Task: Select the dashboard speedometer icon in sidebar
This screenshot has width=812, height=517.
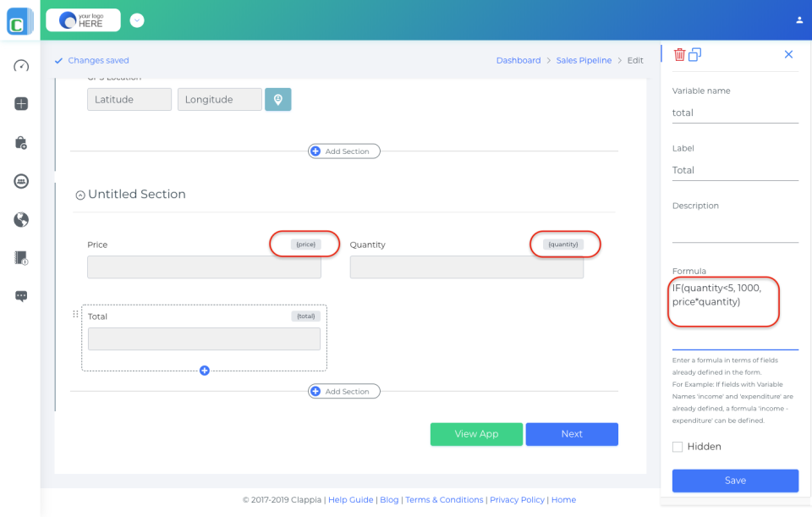Action: [20, 66]
